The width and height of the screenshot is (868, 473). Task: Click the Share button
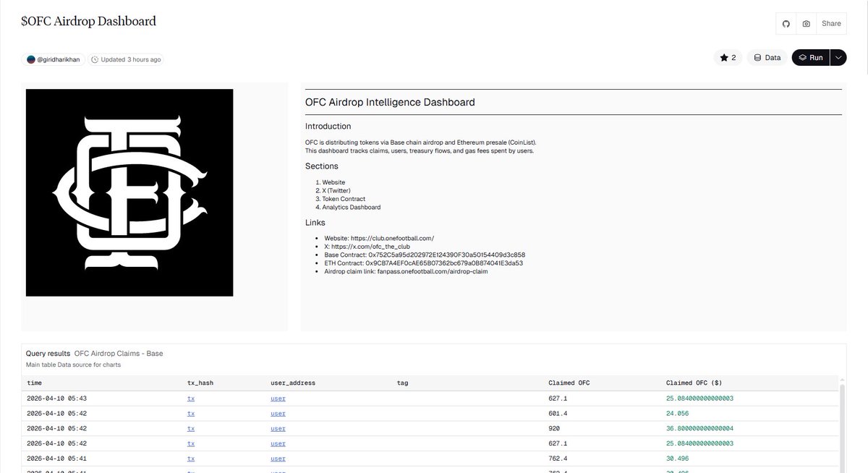click(x=831, y=23)
